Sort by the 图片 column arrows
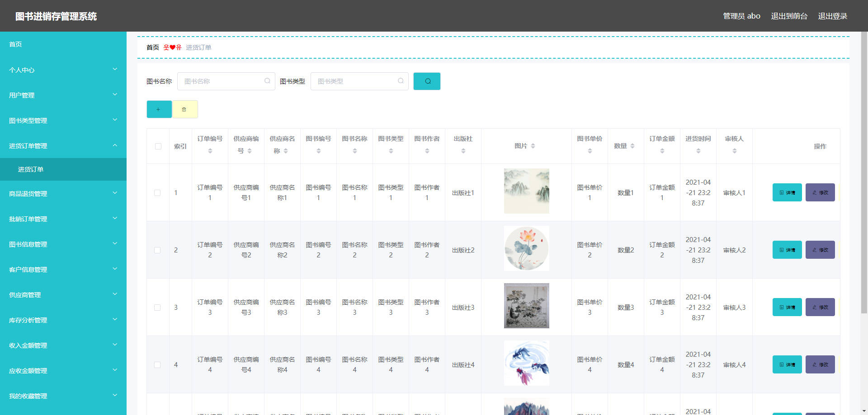The height and width of the screenshot is (415, 868). [533, 146]
